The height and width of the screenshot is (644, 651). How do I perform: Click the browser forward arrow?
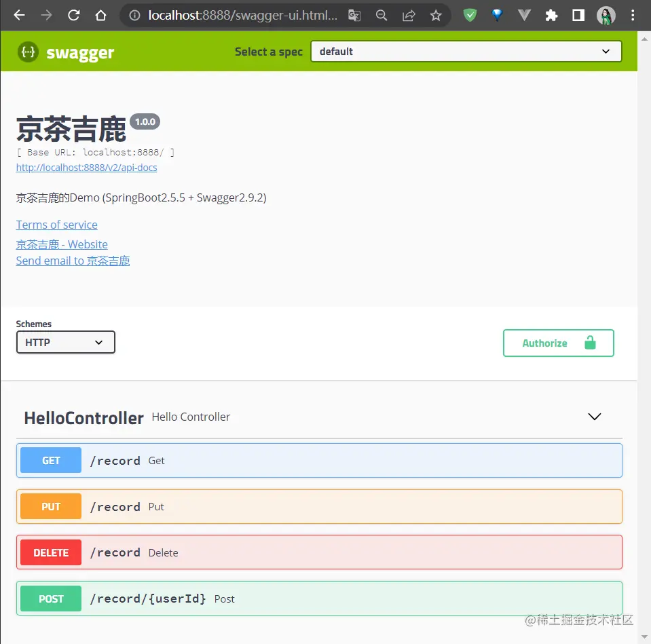(46, 16)
